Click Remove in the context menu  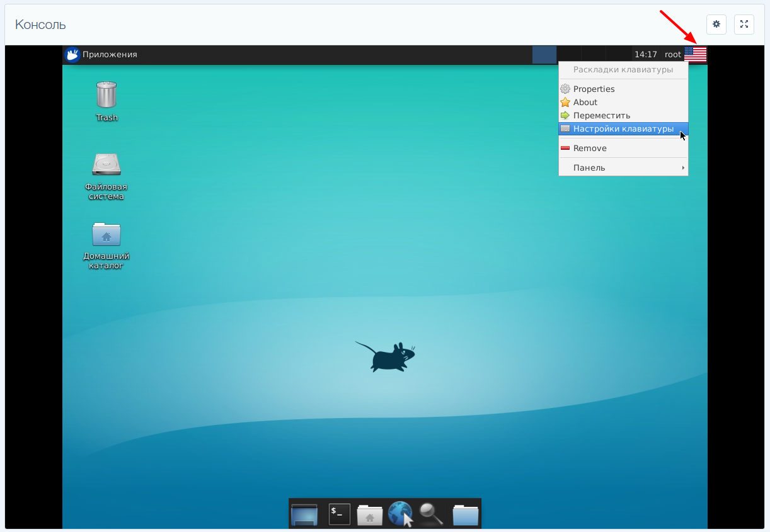click(x=590, y=148)
